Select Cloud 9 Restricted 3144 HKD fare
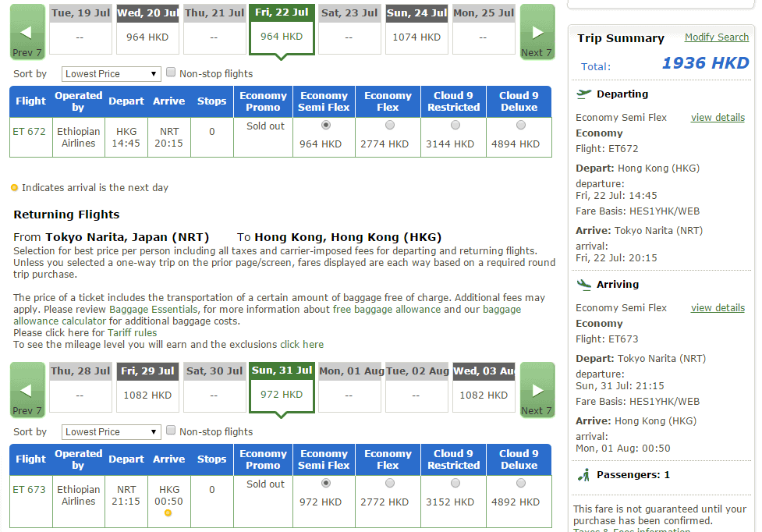The width and height of the screenshot is (762, 532). [455, 125]
